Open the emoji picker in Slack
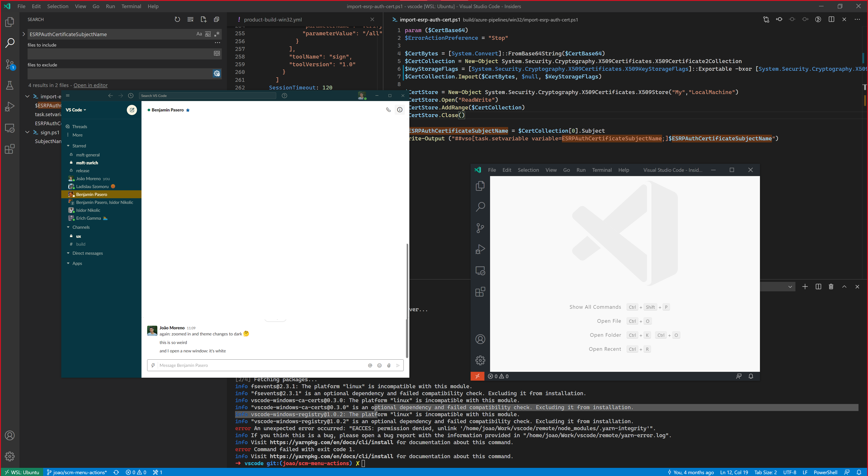Screen dimensions: 868x476 click(380, 365)
